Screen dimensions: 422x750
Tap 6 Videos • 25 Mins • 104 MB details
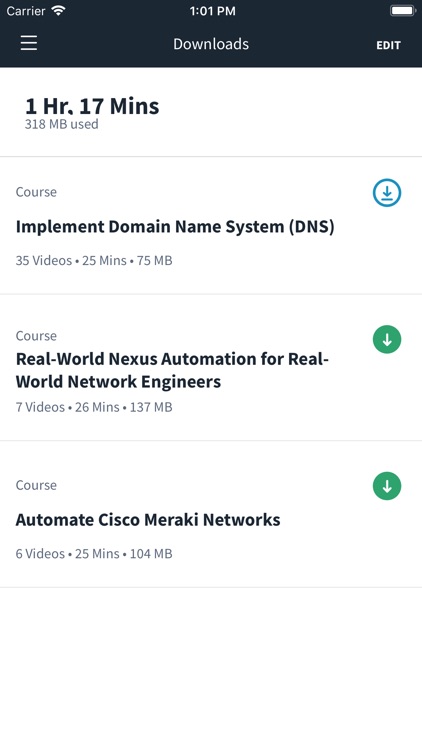coord(94,553)
